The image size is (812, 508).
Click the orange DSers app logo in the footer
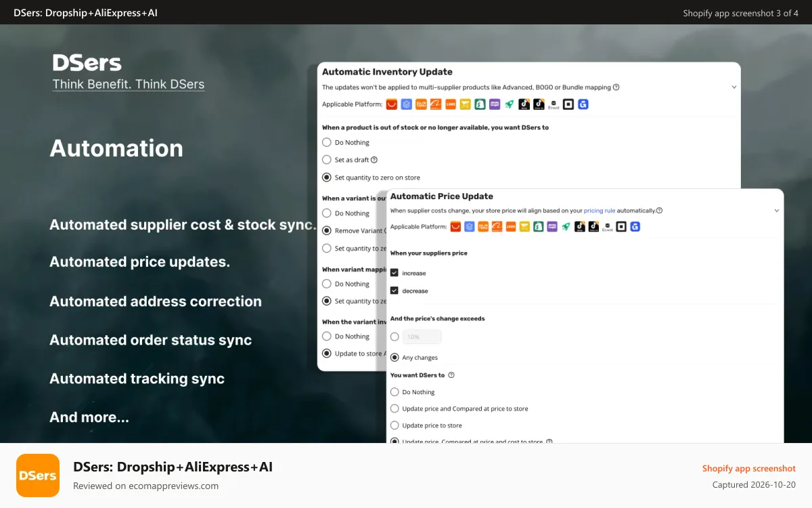(38, 475)
